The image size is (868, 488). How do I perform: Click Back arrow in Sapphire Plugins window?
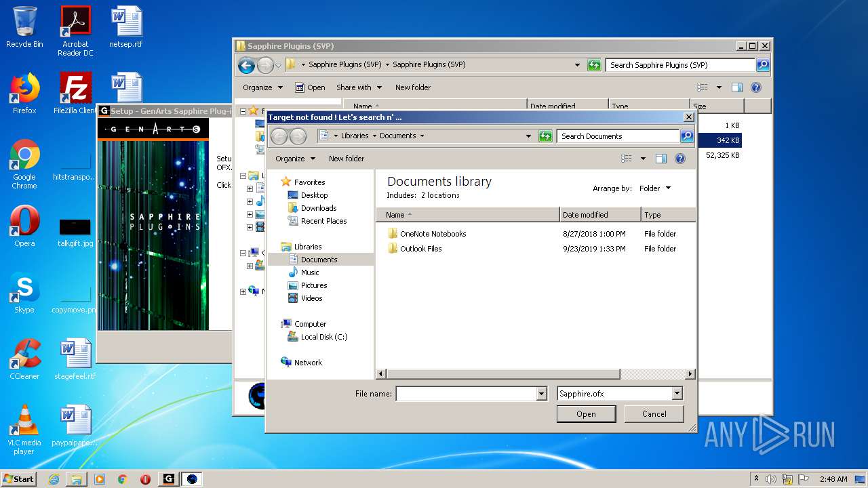click(x=246, y=65)
